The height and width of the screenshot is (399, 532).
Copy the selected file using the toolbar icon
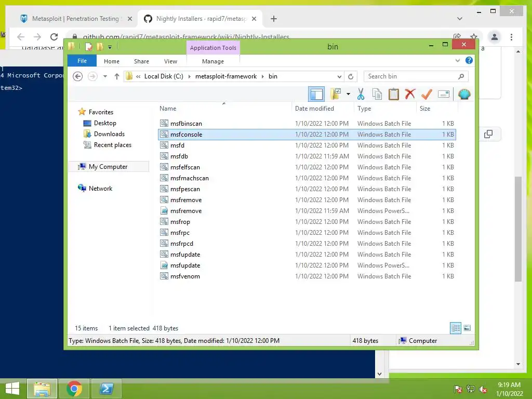click(x=377, y=94)
